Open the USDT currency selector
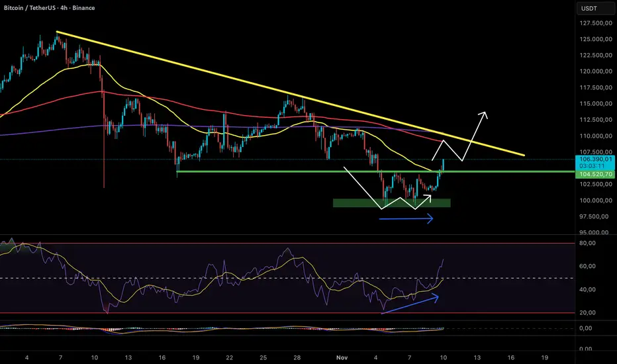617x364 pixels. click(596, 8)
